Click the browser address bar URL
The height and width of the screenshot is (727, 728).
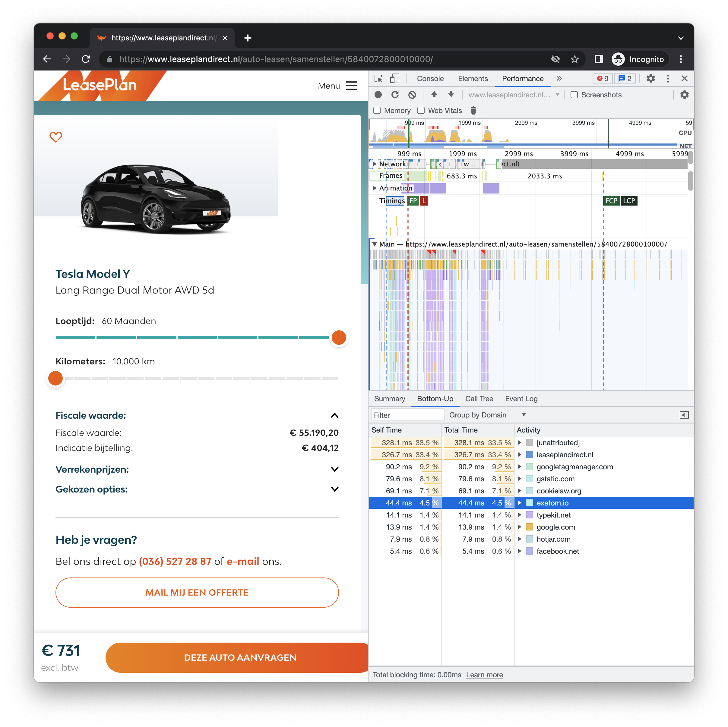coord(276,59)
